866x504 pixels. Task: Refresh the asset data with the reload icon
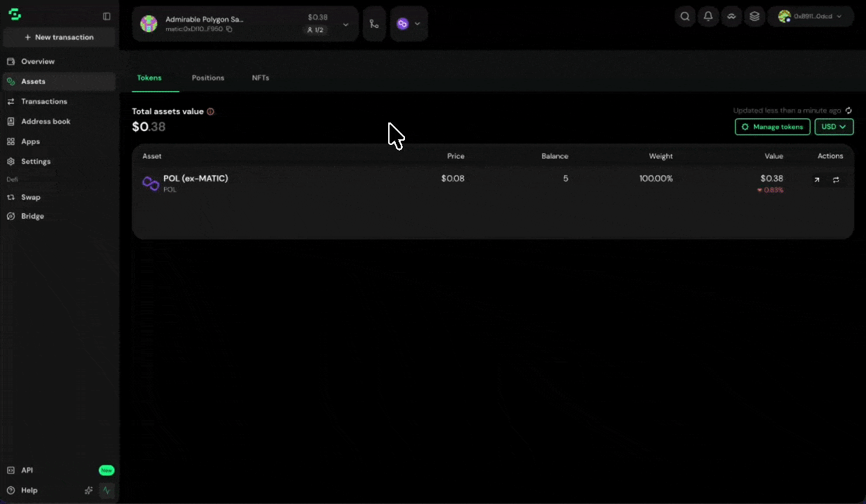(x=848, y=111)
